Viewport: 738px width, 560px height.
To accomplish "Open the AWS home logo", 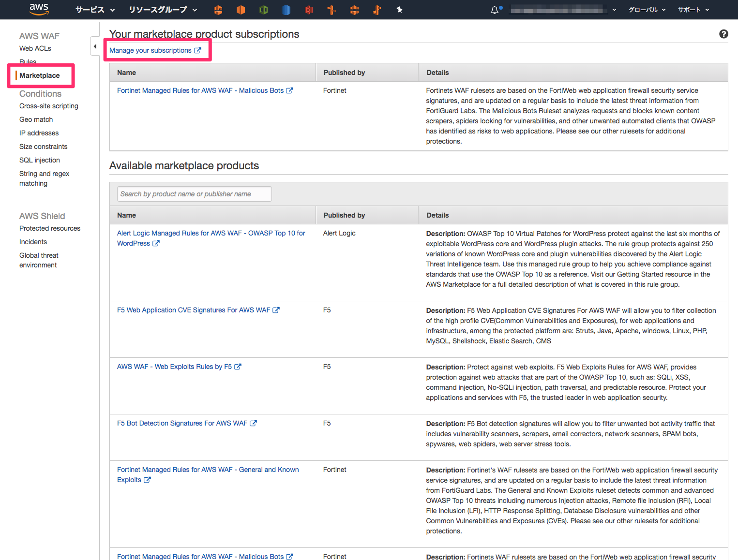I will [39, 10].
